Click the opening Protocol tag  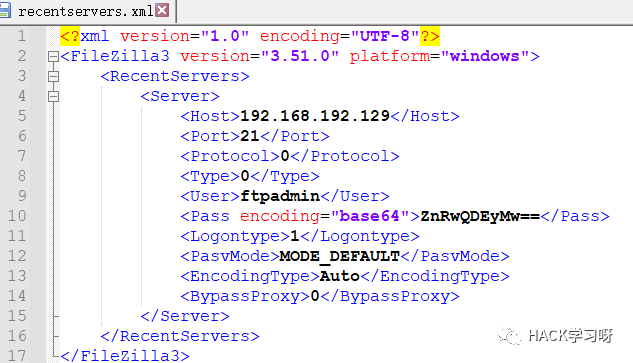[x=230, y=156]
